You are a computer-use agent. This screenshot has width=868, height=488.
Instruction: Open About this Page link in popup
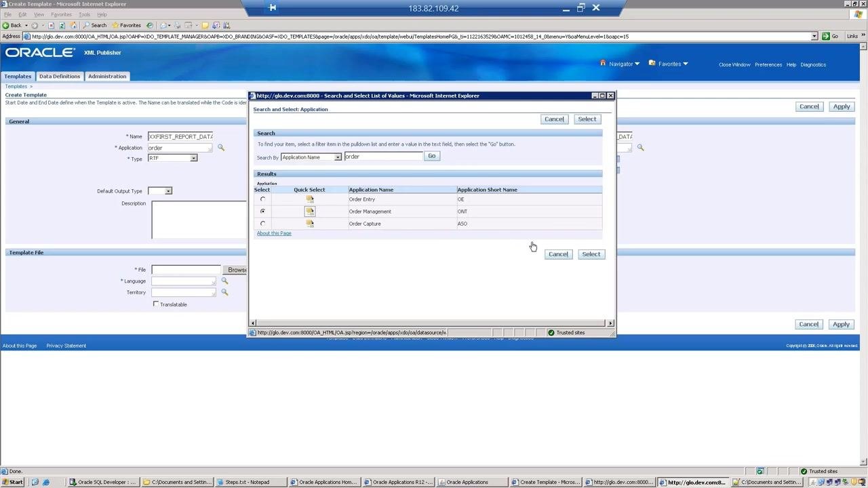coord(274,233)
